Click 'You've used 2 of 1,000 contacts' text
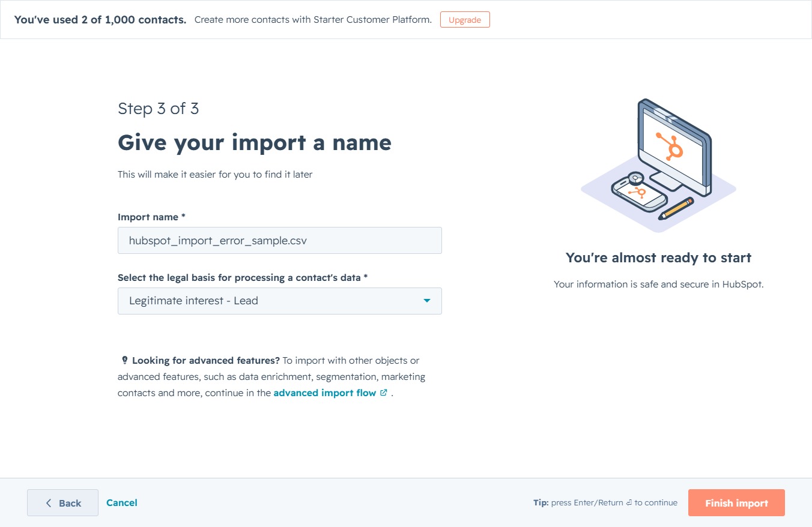Screen dimensions: 812x527 [x=100, y=20]
